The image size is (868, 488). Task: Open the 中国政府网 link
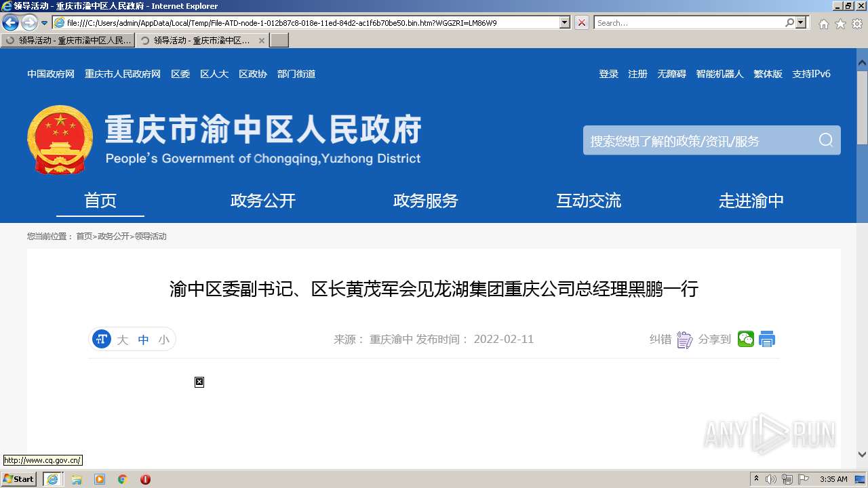point(51,74)
